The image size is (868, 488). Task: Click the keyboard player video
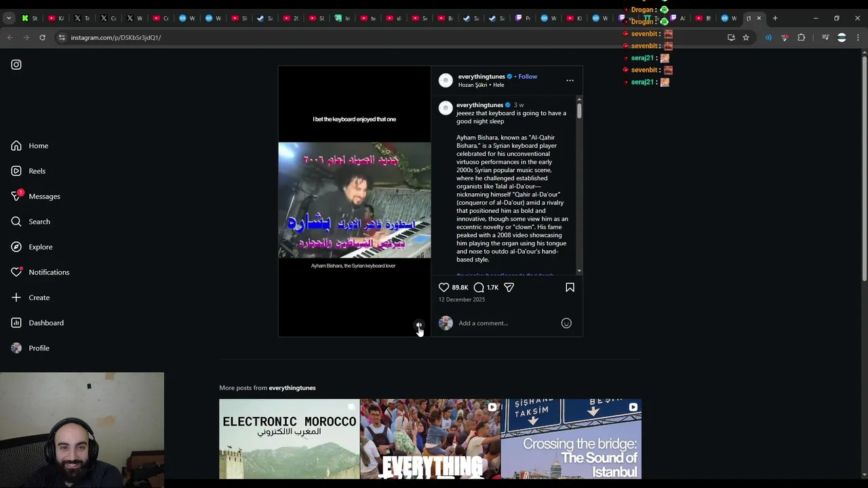(354, 200)
